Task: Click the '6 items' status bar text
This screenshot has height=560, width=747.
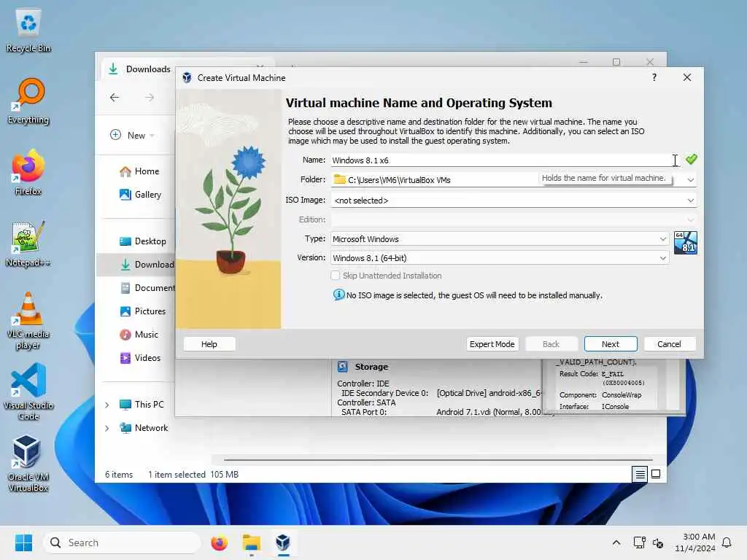Action: (119, 474)
